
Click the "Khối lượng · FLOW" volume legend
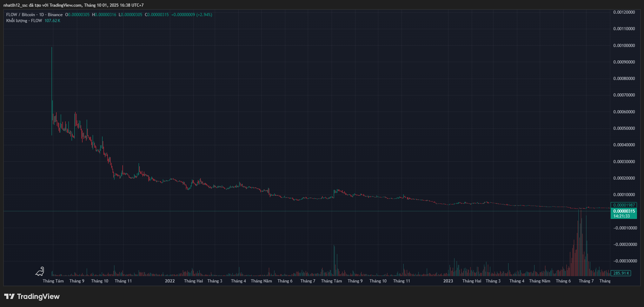click(x=24, y=21)
